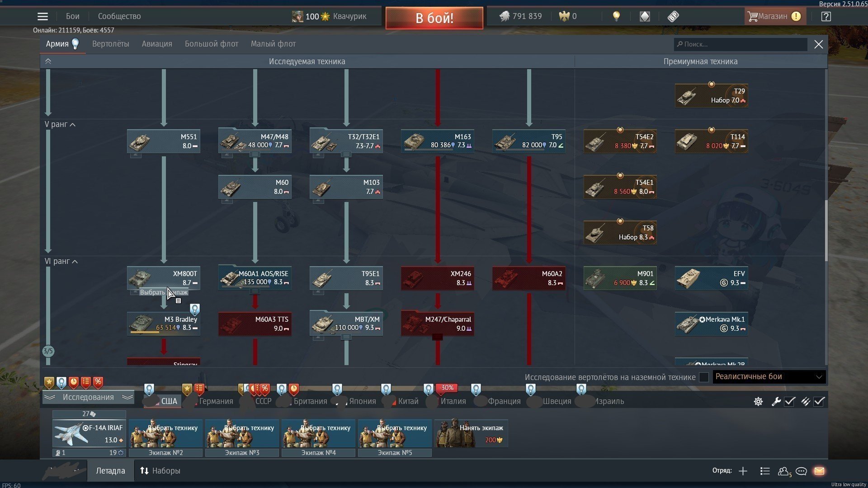The width and height of the screenshot is (868, 488).
Task: Open the Магазин shop button
Action: coord(774,16)
